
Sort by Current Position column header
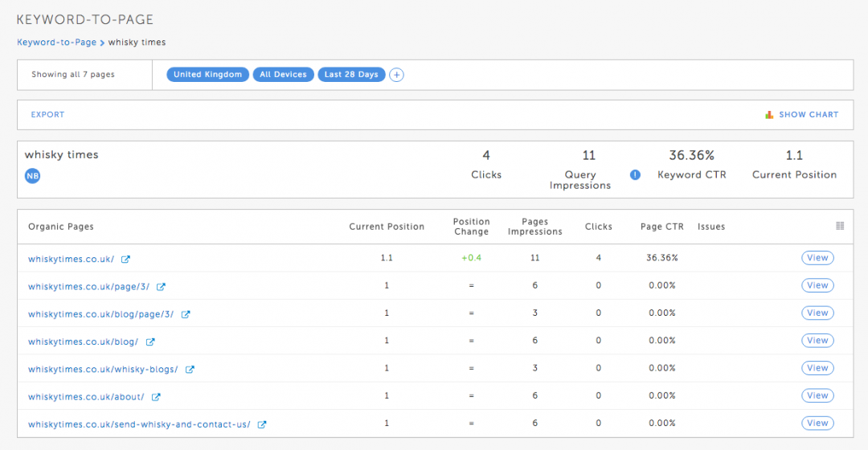tap(387, 227)
